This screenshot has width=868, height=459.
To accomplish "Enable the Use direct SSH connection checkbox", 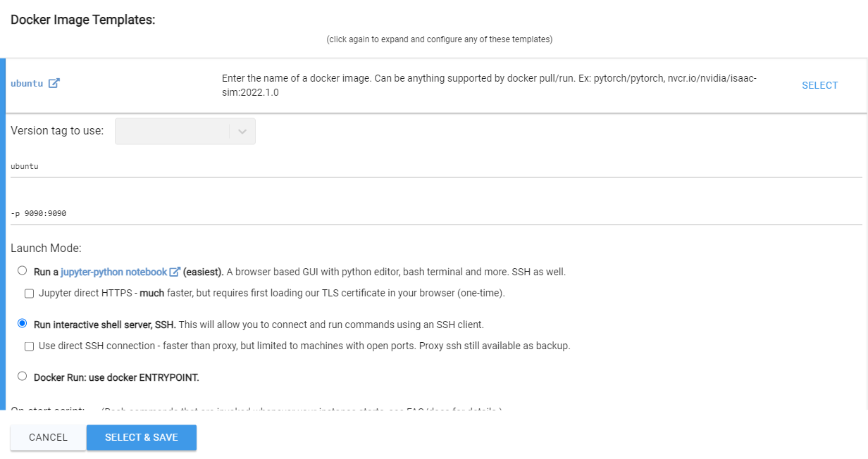I will 30,346.
